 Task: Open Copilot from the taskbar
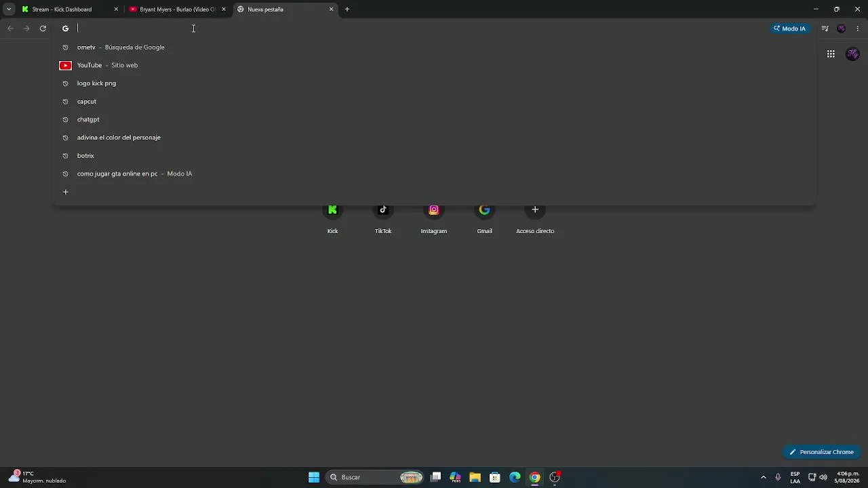pos(455,477)
